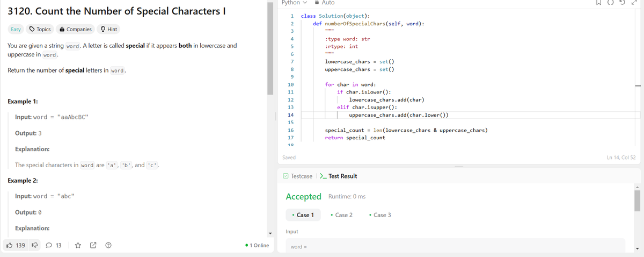Click the Accepted status text

pyautogui.click(x=304, y=197)
